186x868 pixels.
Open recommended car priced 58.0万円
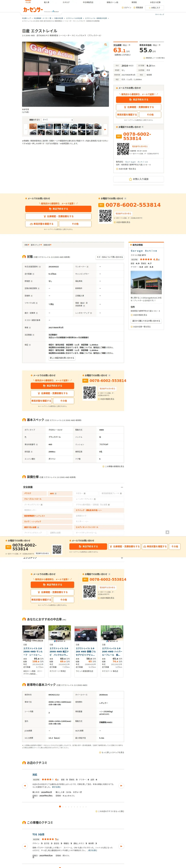(86, 651)
